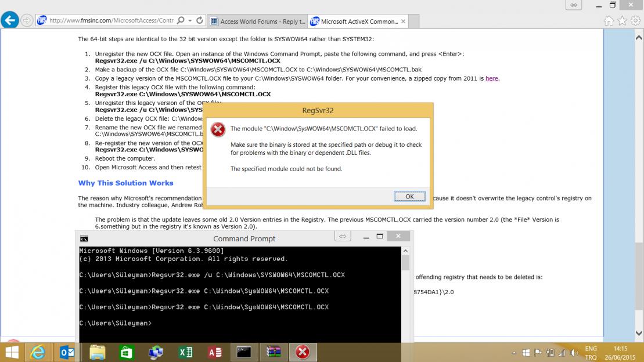Click OK in the RegSvr32 dialog

pyautogui.click(x=409, y=197)
